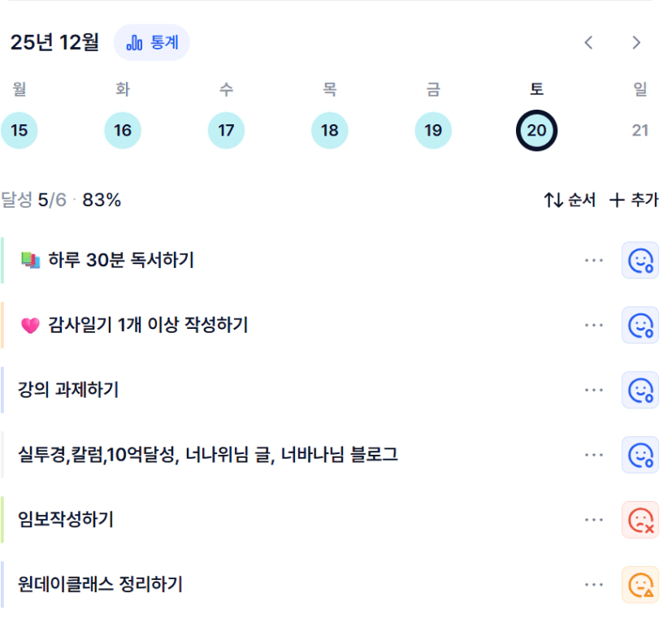Toggle status face for 강의 과제하기
Screen dimensions: 672x627
pyautogui.click(x=640, y=390)
